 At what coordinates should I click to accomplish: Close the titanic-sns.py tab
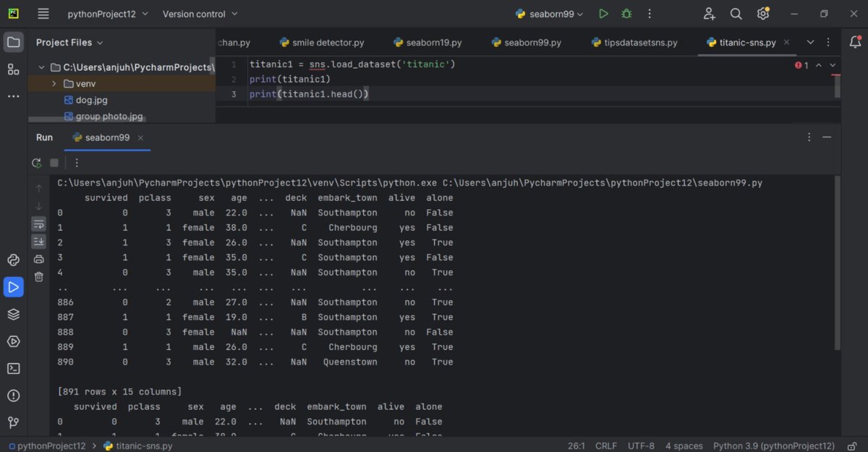787,43
